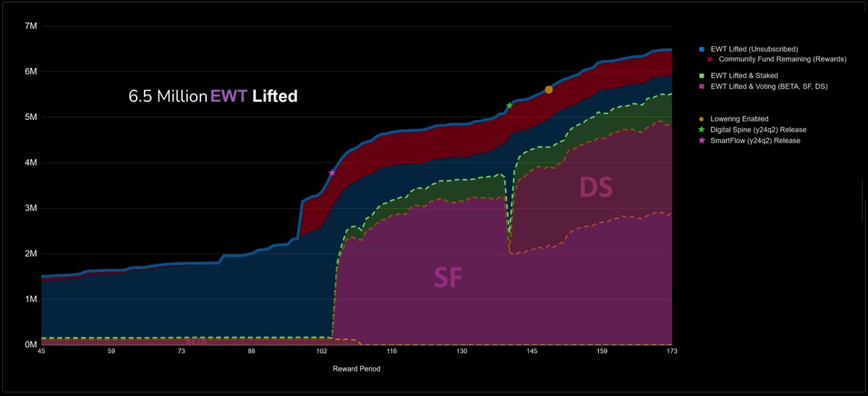Click the green star Digital Spine legend icon

pyautogui.click(x=702, y=129)
